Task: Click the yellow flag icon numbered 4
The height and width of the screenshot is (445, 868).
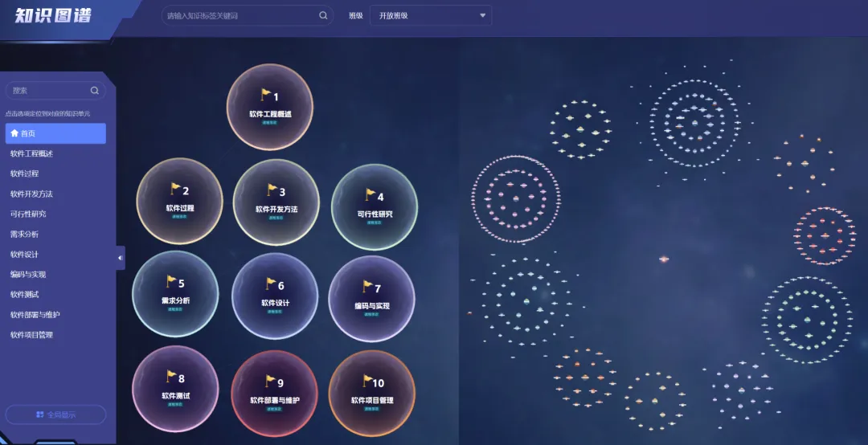Action: (x=370, y=195)
